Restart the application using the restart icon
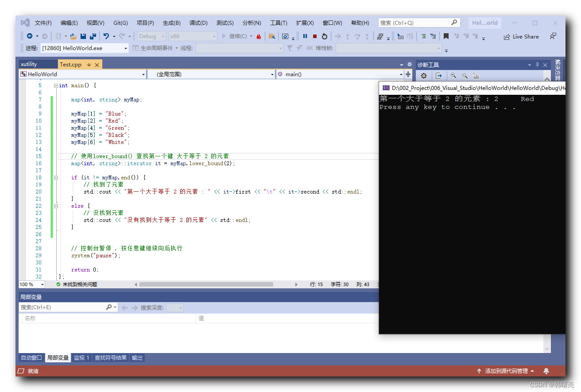 pos(325,36)
